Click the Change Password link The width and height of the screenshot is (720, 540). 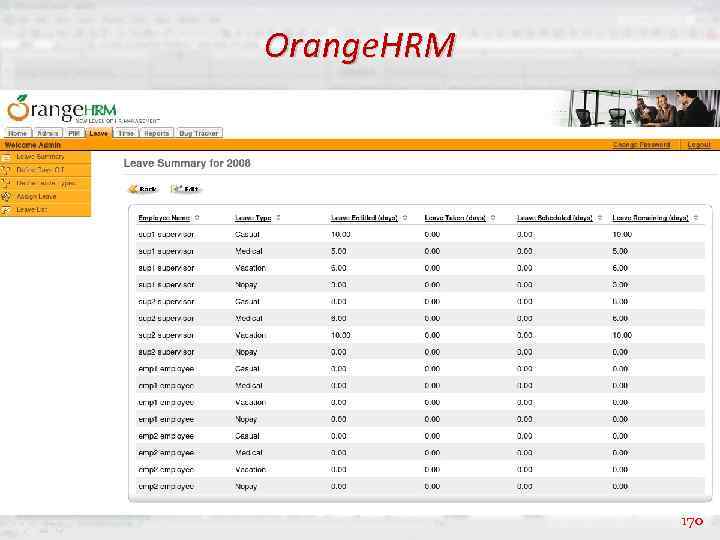(641, 145)
